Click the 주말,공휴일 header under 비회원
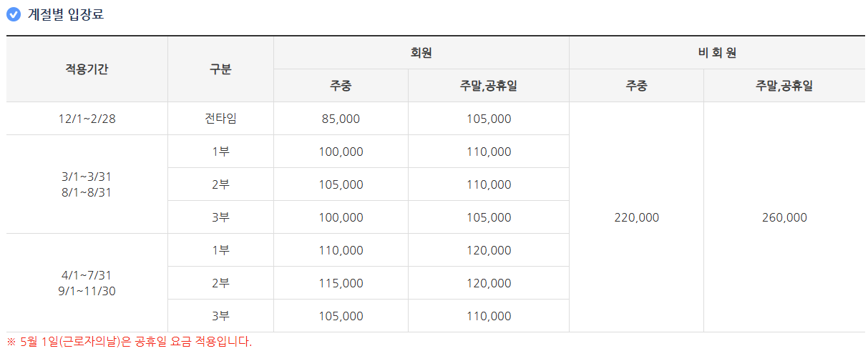The width and height of the screenshot is (868, 351). [x=784, y=86]
